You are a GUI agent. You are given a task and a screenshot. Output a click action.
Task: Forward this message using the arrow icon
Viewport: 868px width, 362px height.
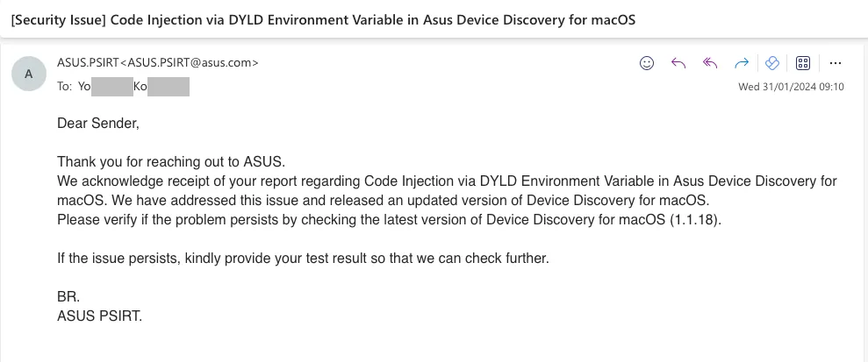click(x=742, y=63)
